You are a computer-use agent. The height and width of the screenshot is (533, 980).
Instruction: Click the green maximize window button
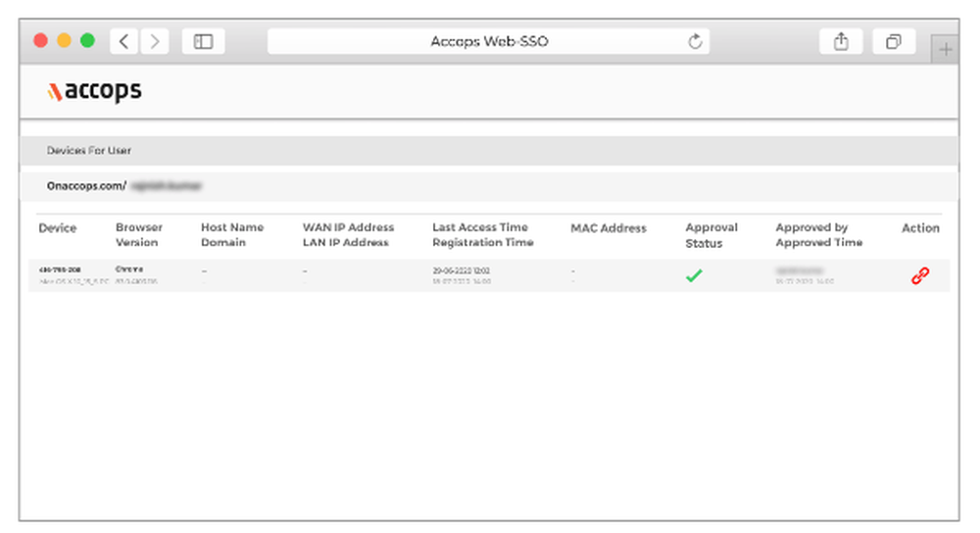[x=87, y=40]
